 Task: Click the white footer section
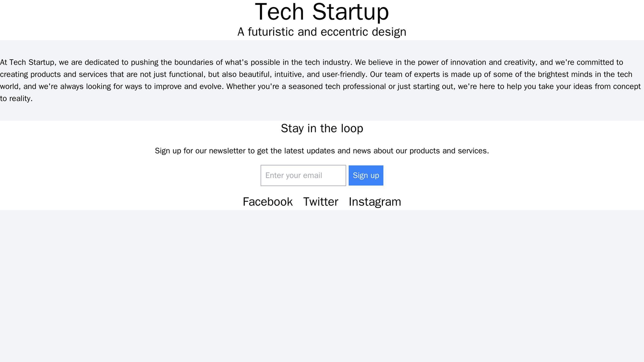tap(89, 187)
